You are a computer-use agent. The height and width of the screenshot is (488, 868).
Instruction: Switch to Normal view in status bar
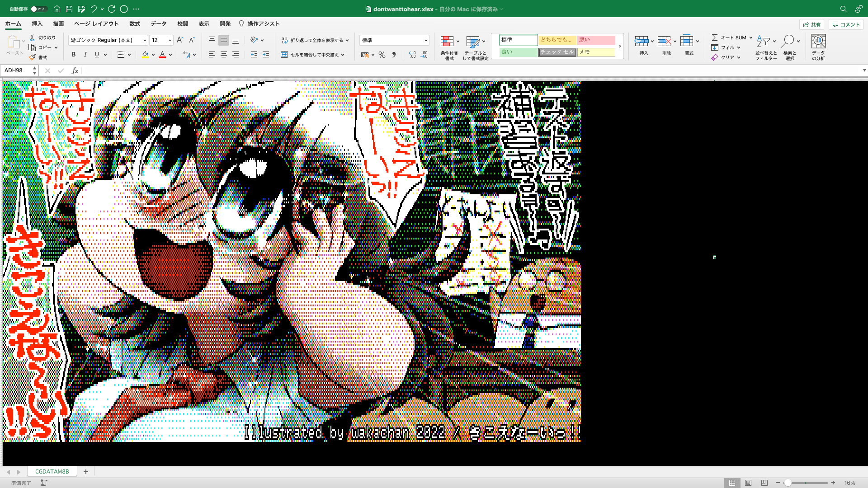732,483
